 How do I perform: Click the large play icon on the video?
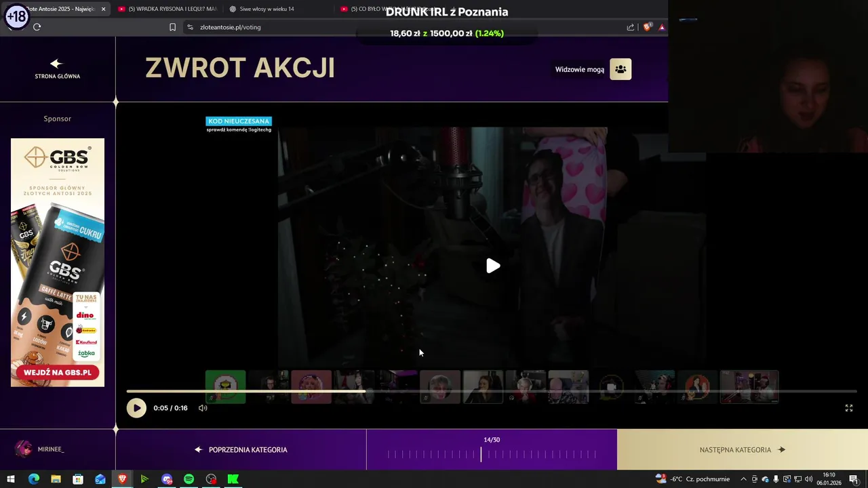(x=493, y=266)
